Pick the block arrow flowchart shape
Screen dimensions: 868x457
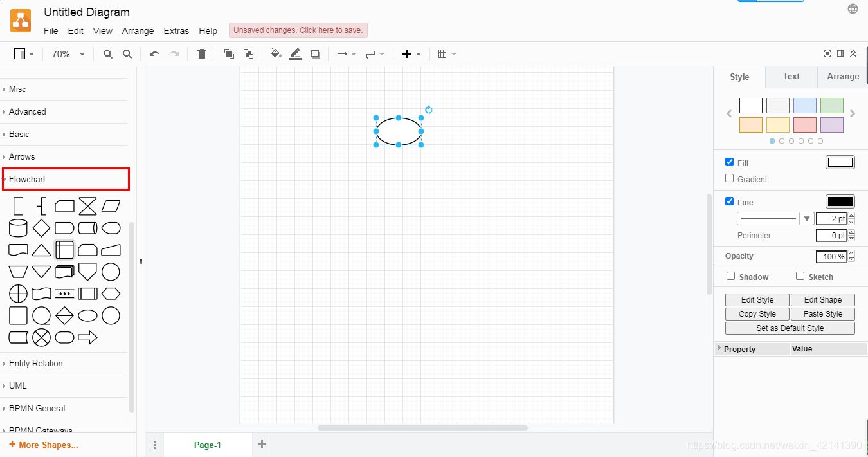[x=87, y=337]
